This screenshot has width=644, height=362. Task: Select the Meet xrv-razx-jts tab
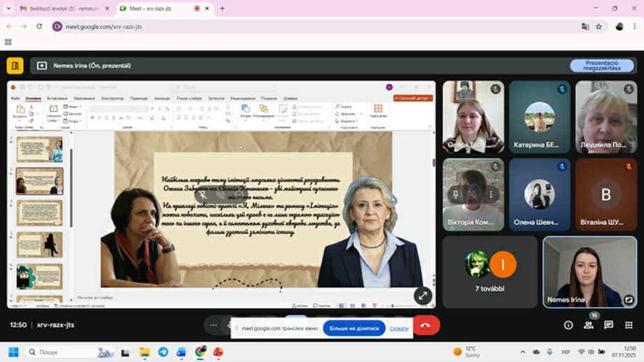pyautogui.click(x=155, y=8)
